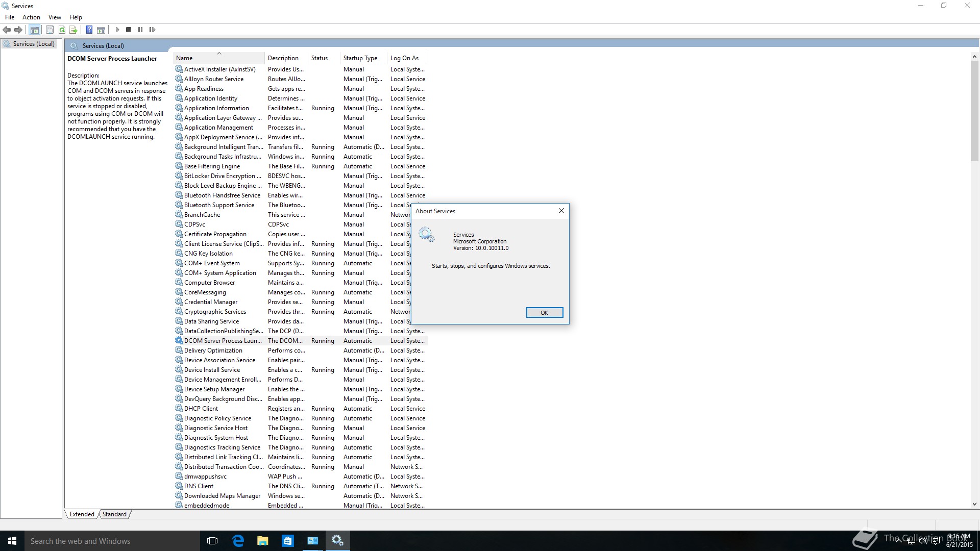Click the taskbar search box
The height and width of the screenshot is (551, 980).
pyautogui.click(x=112, y=541)
